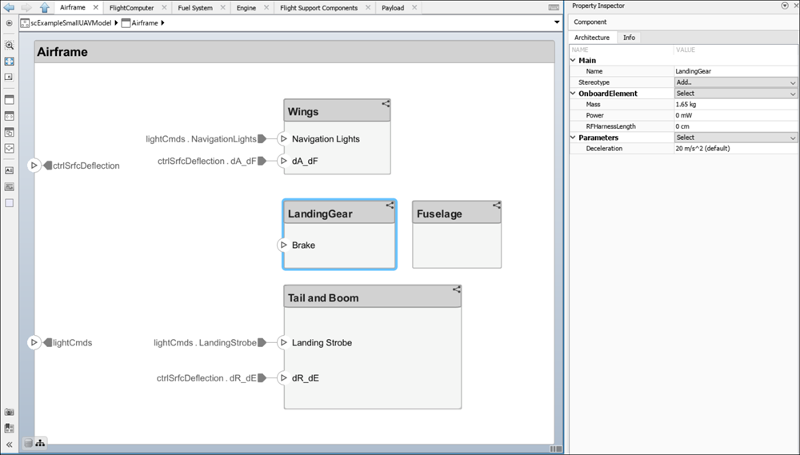
Task: Select the zoom tool in left palette
Action: click(9, 45)
